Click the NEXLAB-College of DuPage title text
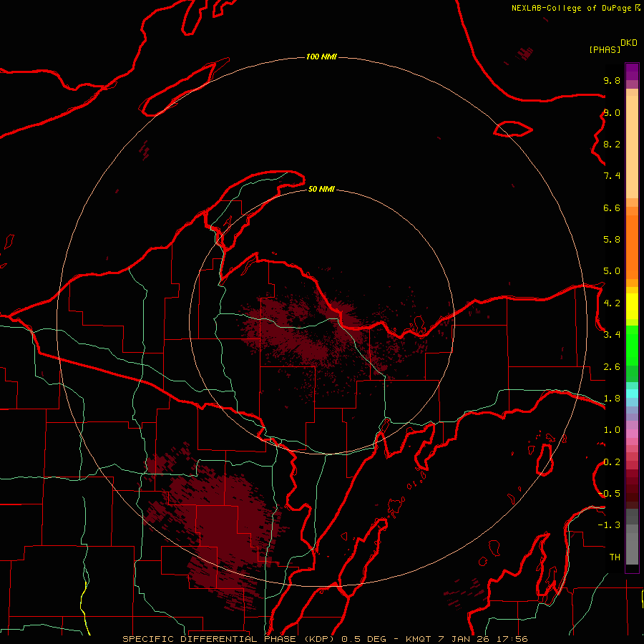Image resolution: width=644 pixels, height=644 pixels. tap(571, 8)
